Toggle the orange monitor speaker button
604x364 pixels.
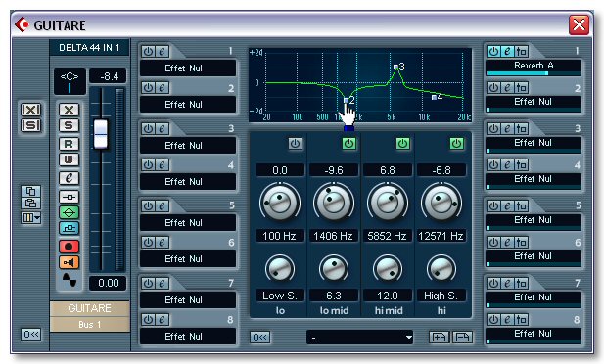point(69,262)
